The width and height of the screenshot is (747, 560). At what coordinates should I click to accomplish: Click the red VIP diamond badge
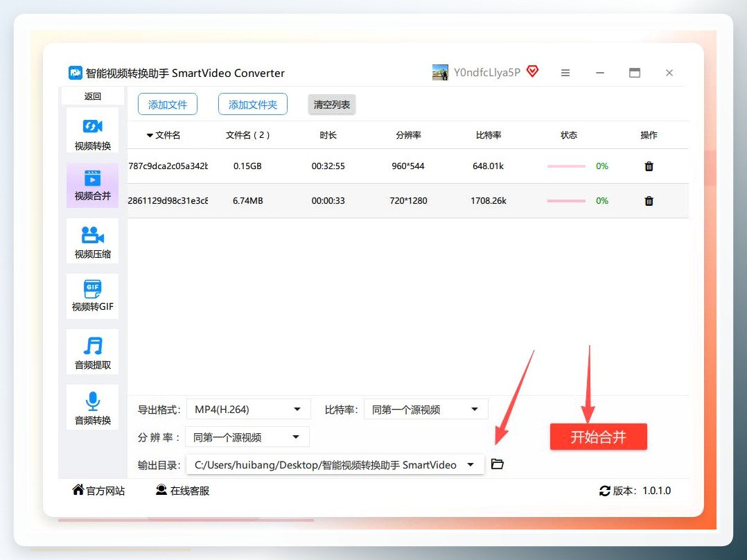533,71
